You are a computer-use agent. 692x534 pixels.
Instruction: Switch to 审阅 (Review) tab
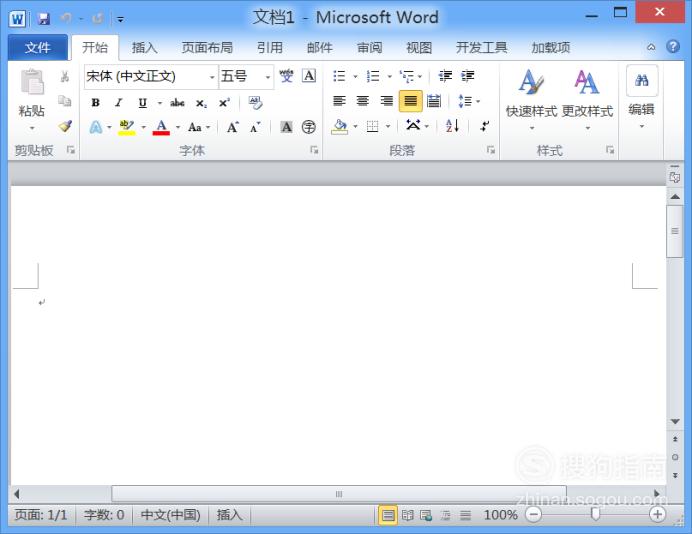[x=369, y=47]
